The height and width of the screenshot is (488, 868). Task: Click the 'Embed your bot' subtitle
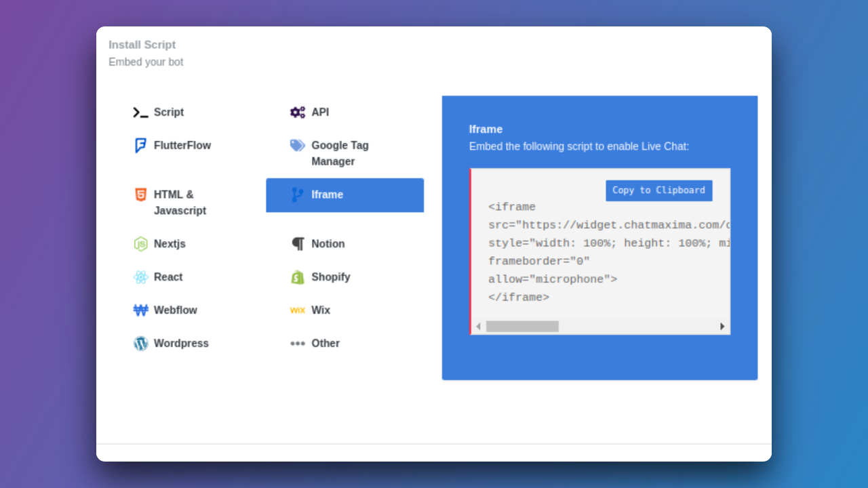146,62
